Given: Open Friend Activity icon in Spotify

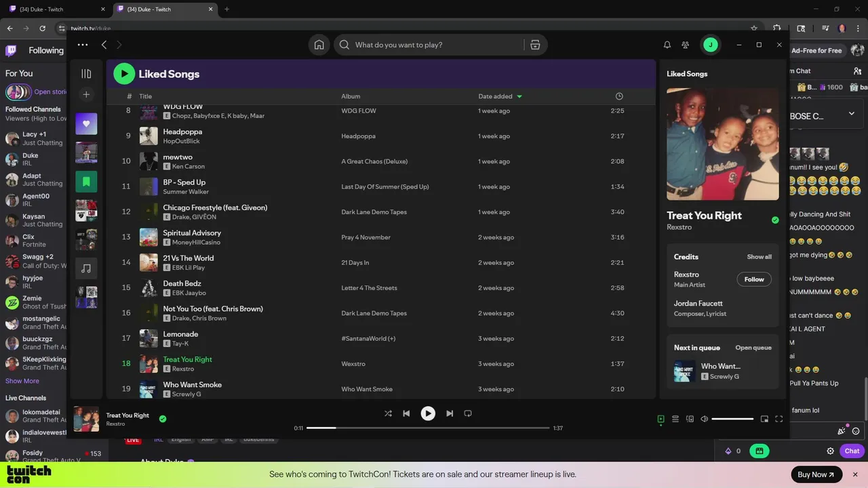Looking at the screenshot, I should (686, 45).
